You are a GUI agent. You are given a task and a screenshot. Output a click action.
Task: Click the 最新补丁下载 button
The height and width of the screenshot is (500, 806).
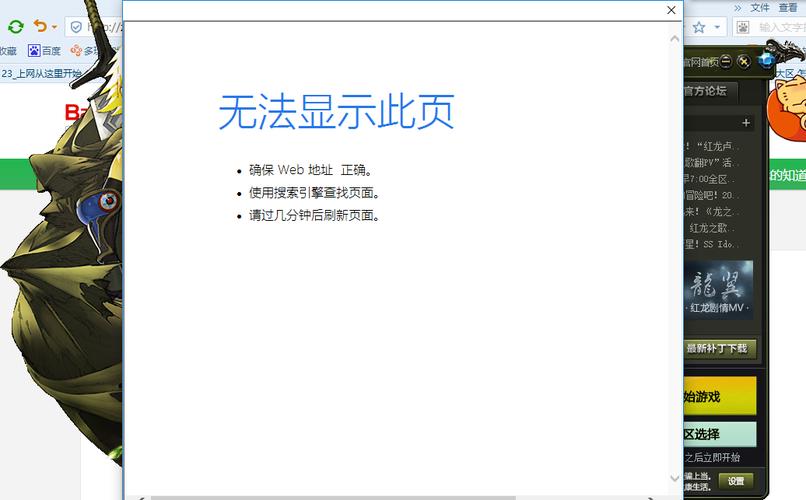click(x=720, y=349)
